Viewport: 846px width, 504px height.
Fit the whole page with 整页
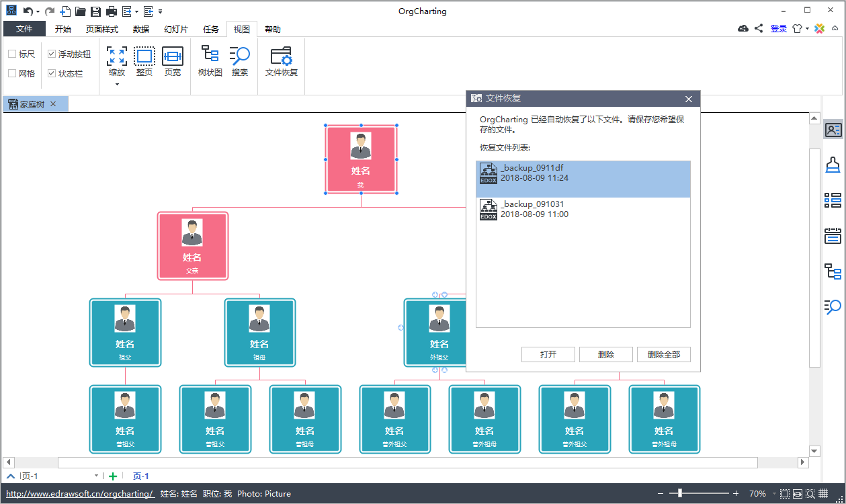[144, 62]
